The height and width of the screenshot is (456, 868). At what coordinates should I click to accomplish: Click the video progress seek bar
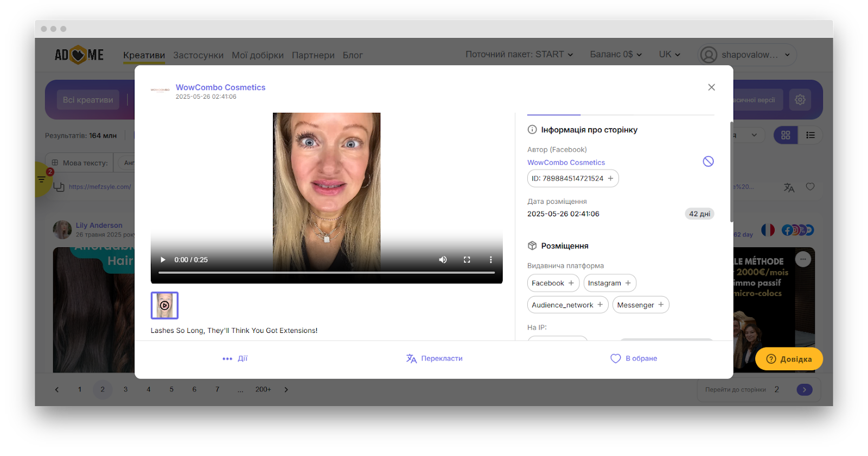(x=327, y=273)
